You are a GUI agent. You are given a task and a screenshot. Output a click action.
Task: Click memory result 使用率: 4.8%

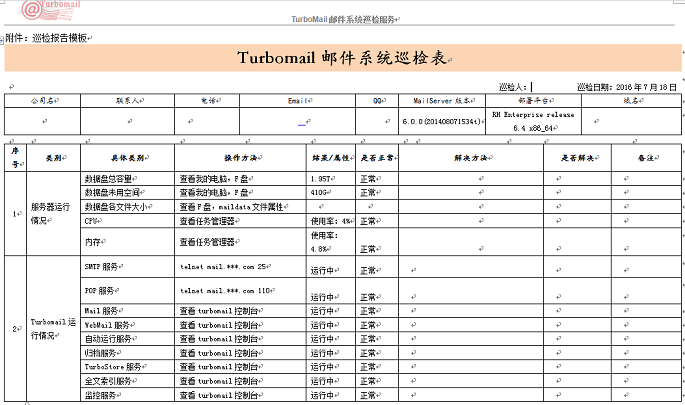(x=324, y=242)
